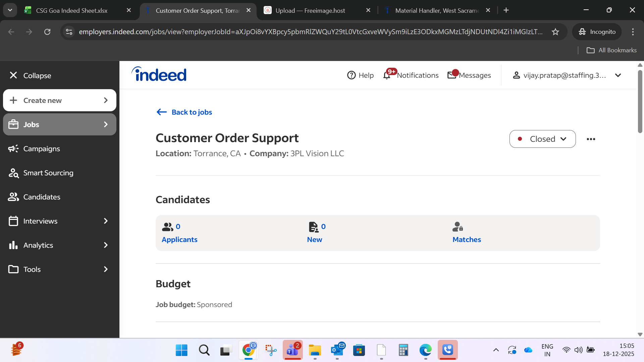Switch to Upload Freeimage.host tab
The image size is (644, 362).
click(310, 11)
